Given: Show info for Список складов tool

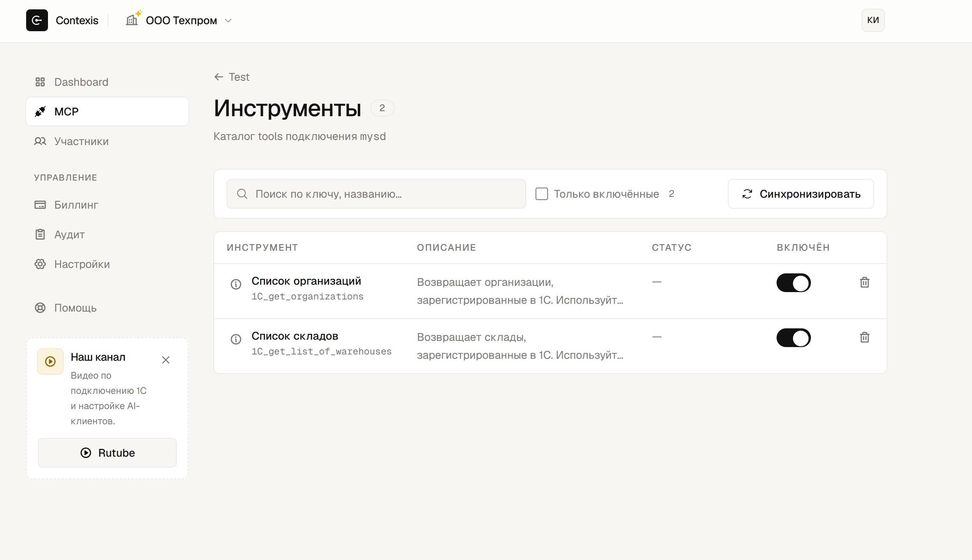Looking at the screenshot, I should pos(236,339).
